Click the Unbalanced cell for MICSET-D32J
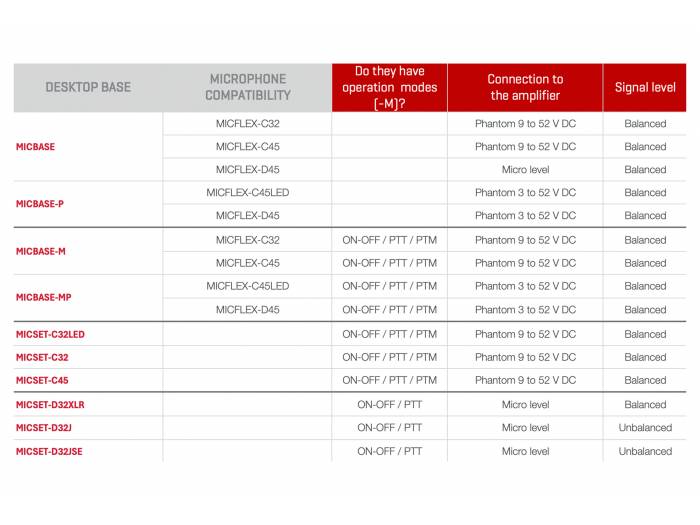 [645, 428]
